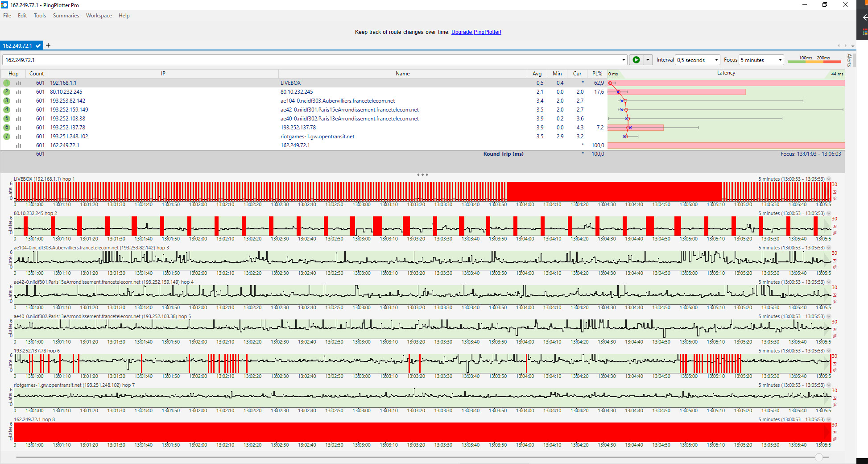Toggle the graph icon for hop 5
The height and width of the screenshot is (464, 868).
point(19,119)
